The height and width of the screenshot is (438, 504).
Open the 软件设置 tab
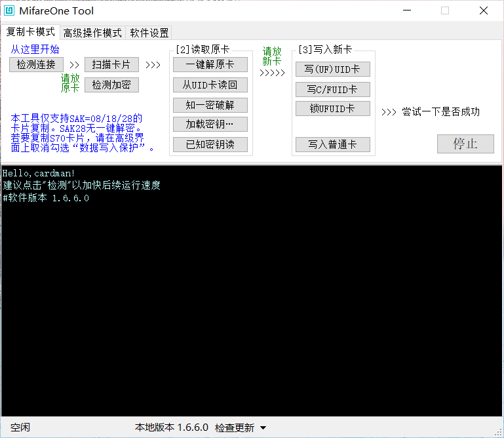coord(149,33)
